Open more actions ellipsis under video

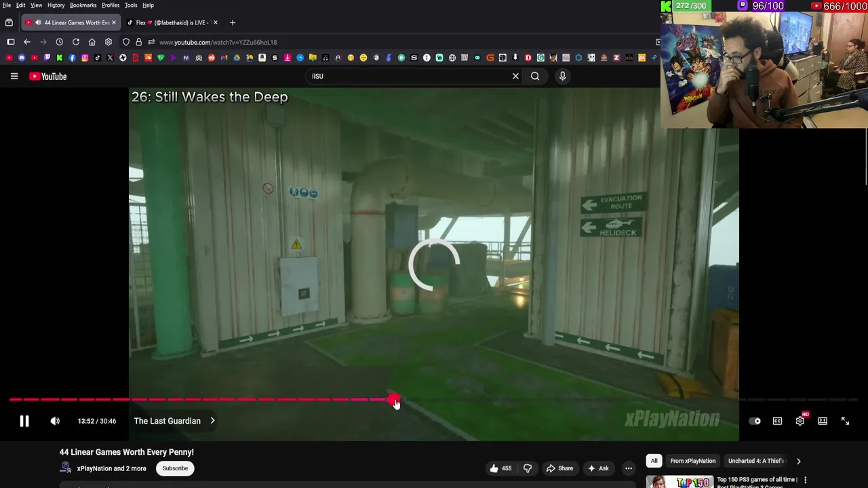(629, 468)
